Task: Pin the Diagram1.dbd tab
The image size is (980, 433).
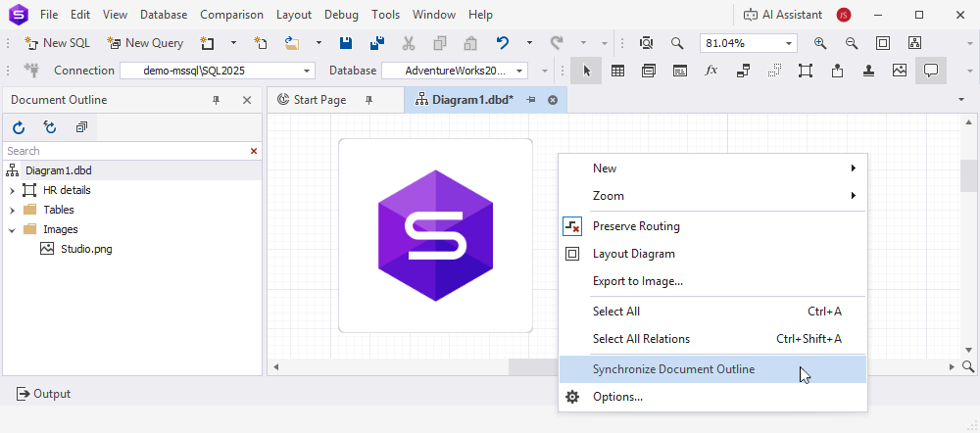Action: click(530, 100)
